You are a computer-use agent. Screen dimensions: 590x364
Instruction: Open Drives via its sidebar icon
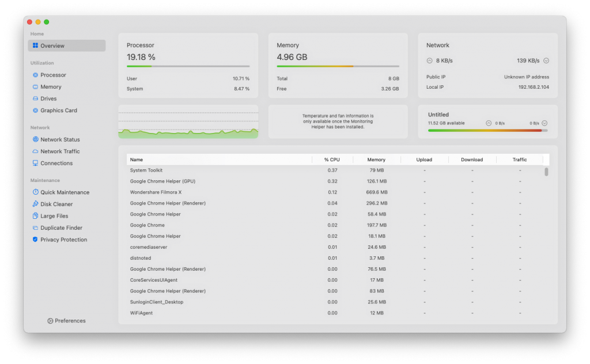click(35, 98)
